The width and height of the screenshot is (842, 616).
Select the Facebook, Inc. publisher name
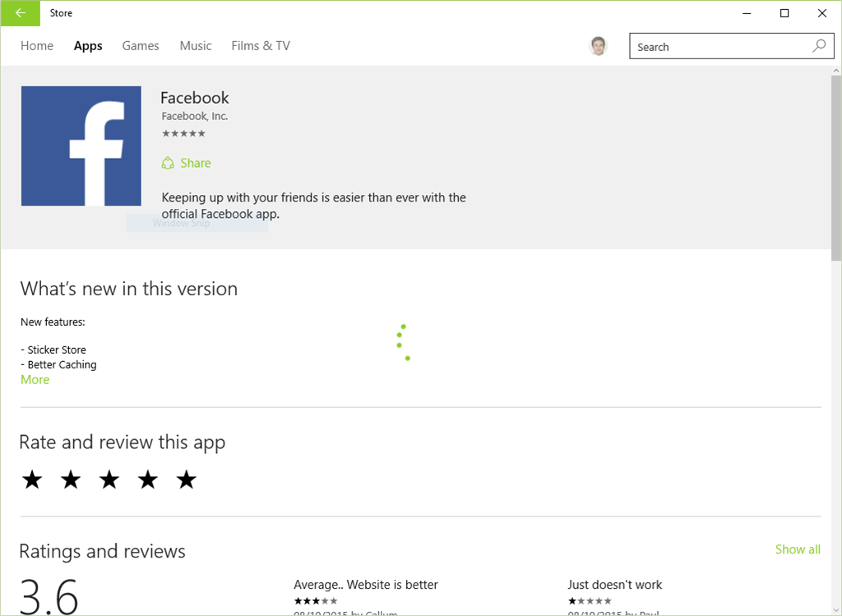(194, 116)
